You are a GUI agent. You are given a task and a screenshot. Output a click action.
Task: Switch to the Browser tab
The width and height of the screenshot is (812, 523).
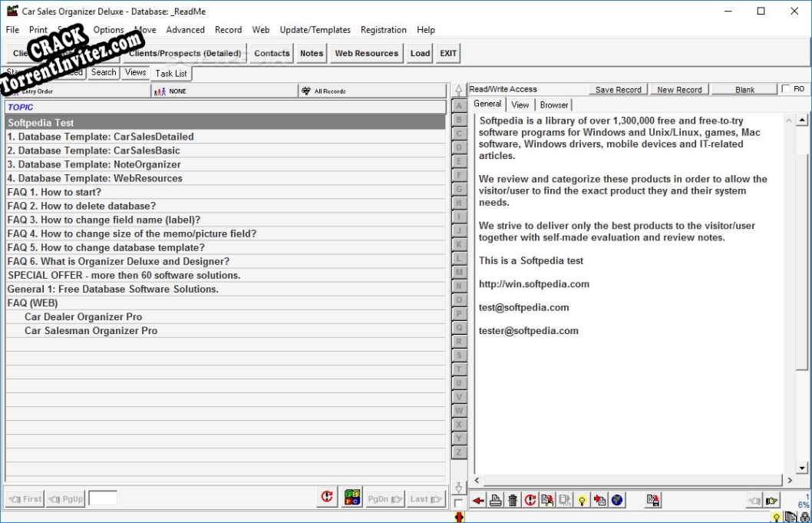(x=553, y=104)
